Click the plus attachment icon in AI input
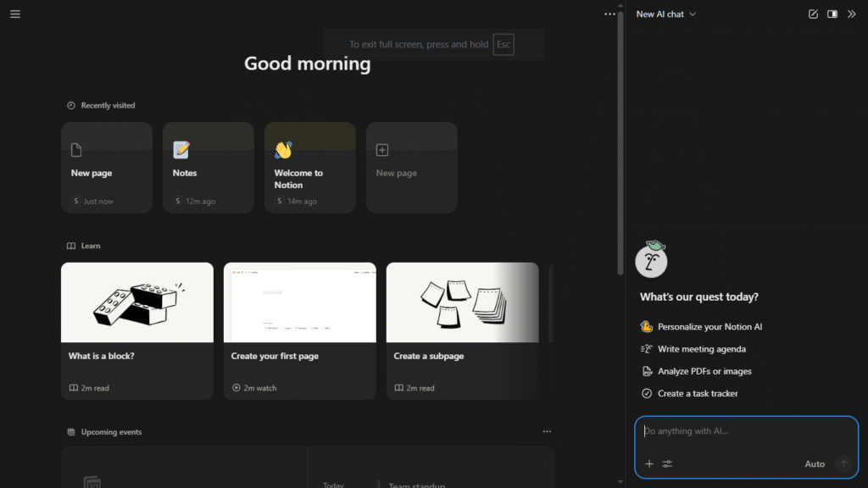 [649, 464]
